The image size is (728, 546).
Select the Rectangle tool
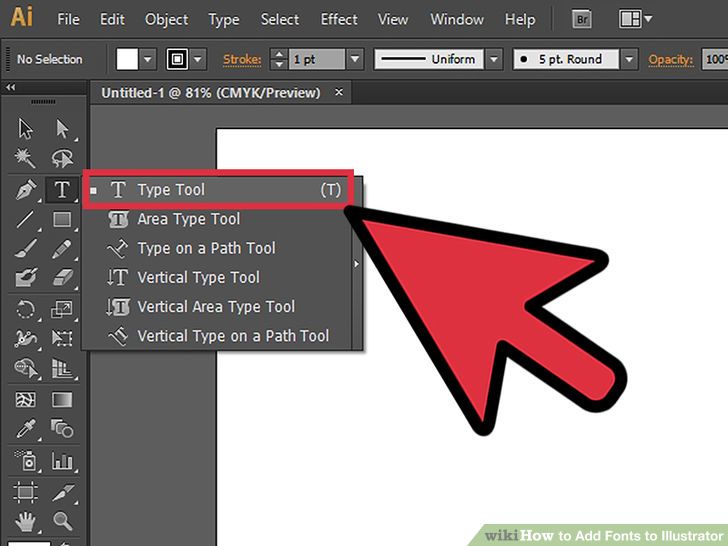tap(62, 219)
